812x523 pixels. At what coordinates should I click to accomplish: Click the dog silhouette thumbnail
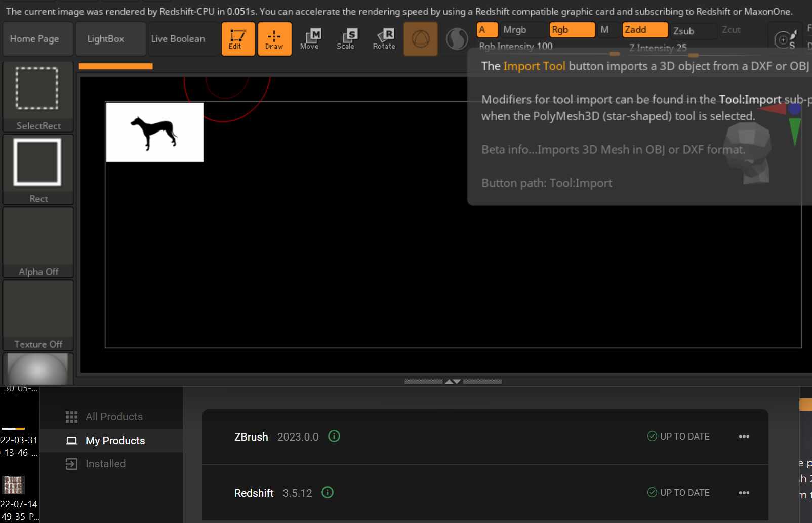[154, 132]
